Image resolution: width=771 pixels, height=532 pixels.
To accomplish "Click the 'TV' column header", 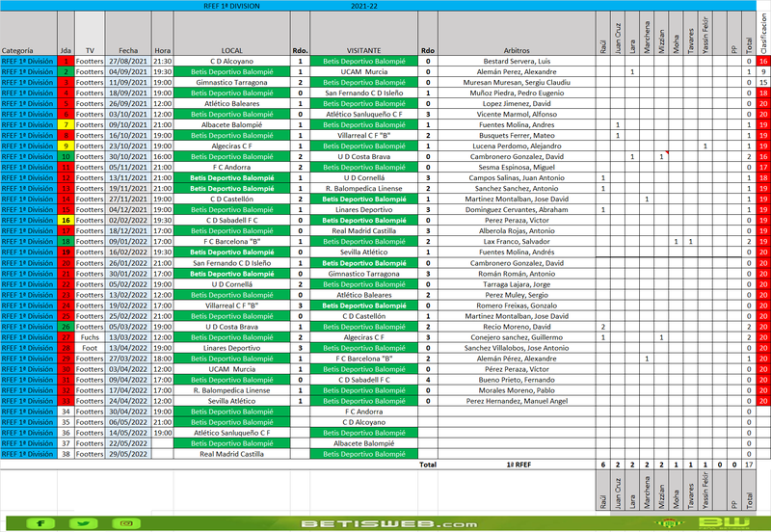I will click(x=90, y=33).
